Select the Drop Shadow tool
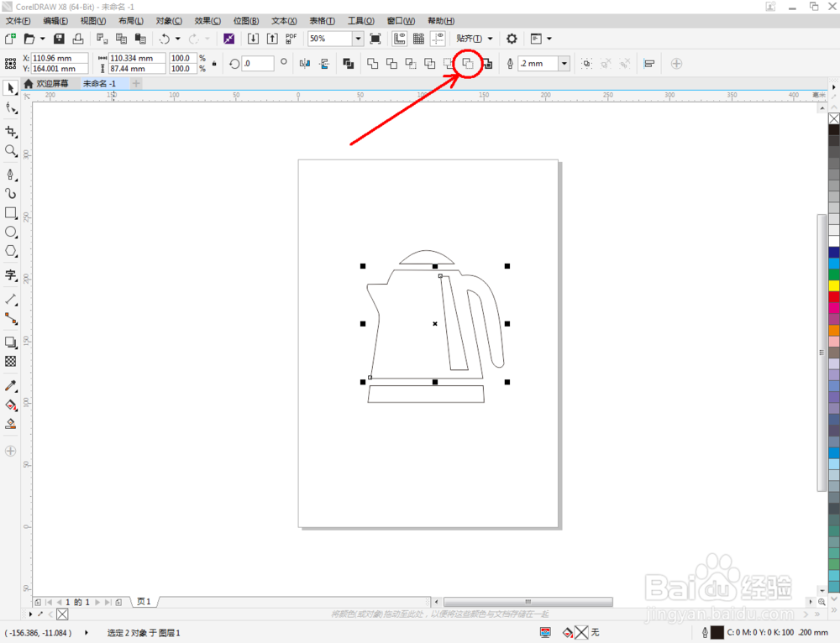This screenshot has width=840, height=643. point(11,342)
